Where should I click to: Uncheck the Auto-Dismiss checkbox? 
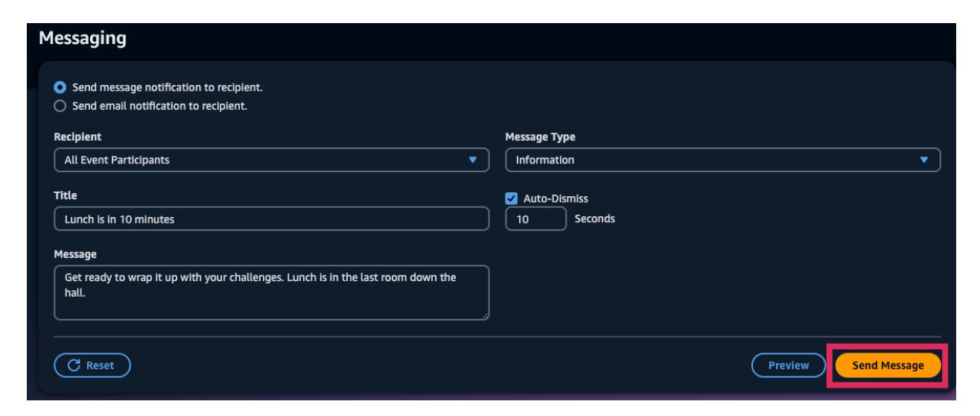point(511,198)
